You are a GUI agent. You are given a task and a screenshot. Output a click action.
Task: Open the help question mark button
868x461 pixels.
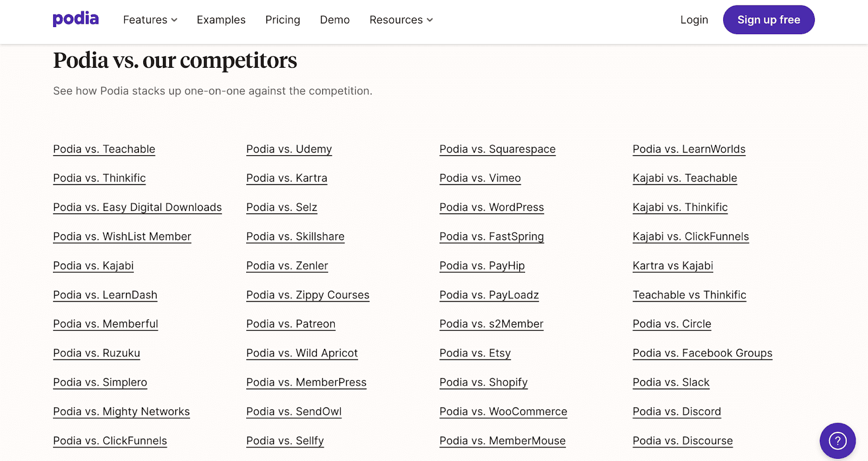pyautogui.click(x=837, y=440)
